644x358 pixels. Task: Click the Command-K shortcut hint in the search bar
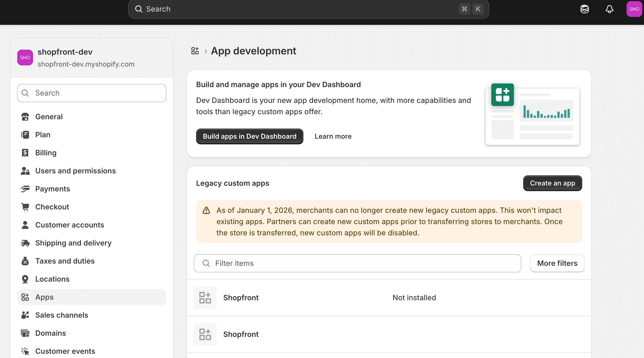point(471,9)
